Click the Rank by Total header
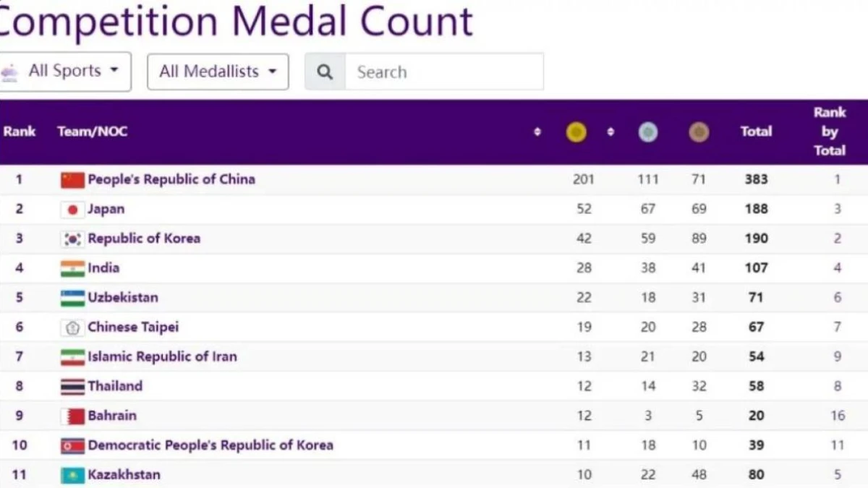The width and height of the screenshot is (868, 488). [x=829, y=132]
